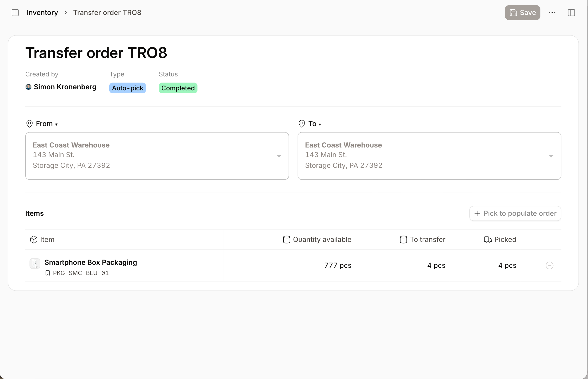Click the Quantity available column icon
This screenshot has width=588, height=379.
point(287,239)
